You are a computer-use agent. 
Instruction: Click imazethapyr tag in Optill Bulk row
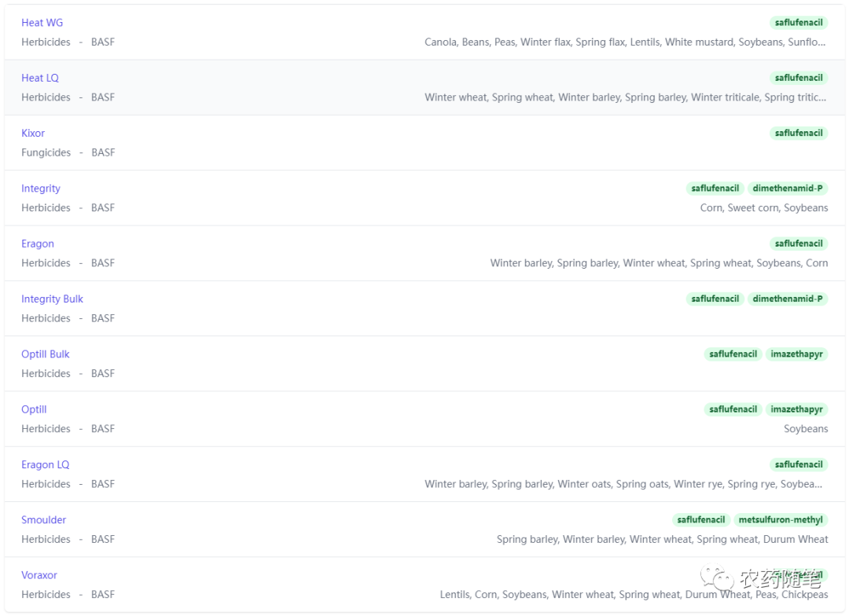click(x=797, y=354)
